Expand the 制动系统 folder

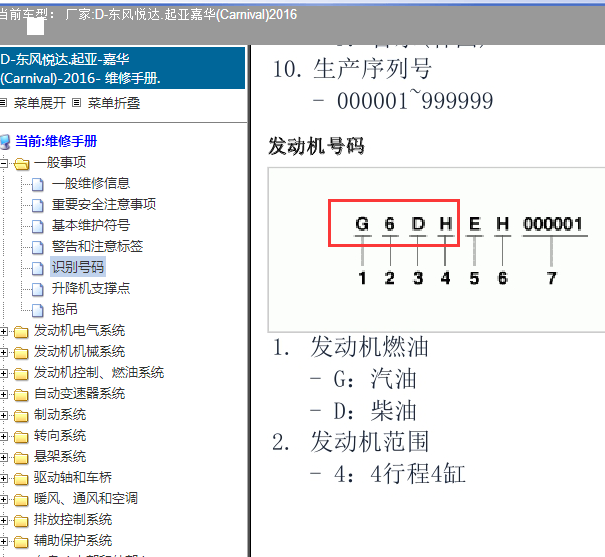click(x=3, y=415)
